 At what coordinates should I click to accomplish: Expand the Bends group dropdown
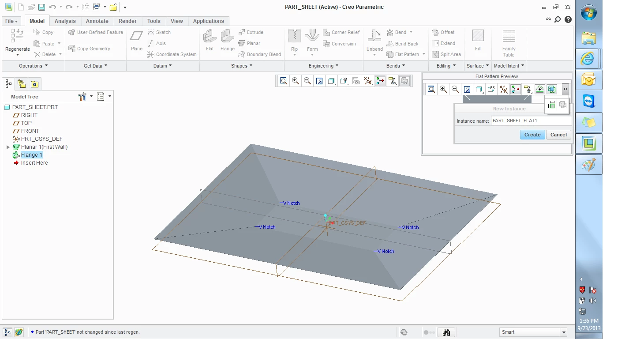click(x=396, y=66)
